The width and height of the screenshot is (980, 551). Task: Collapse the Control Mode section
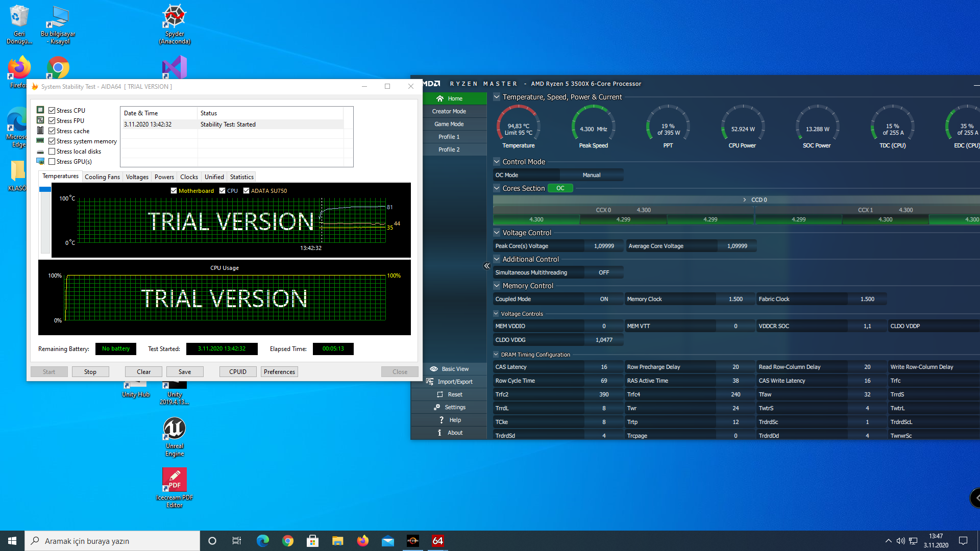coord(497,162)
